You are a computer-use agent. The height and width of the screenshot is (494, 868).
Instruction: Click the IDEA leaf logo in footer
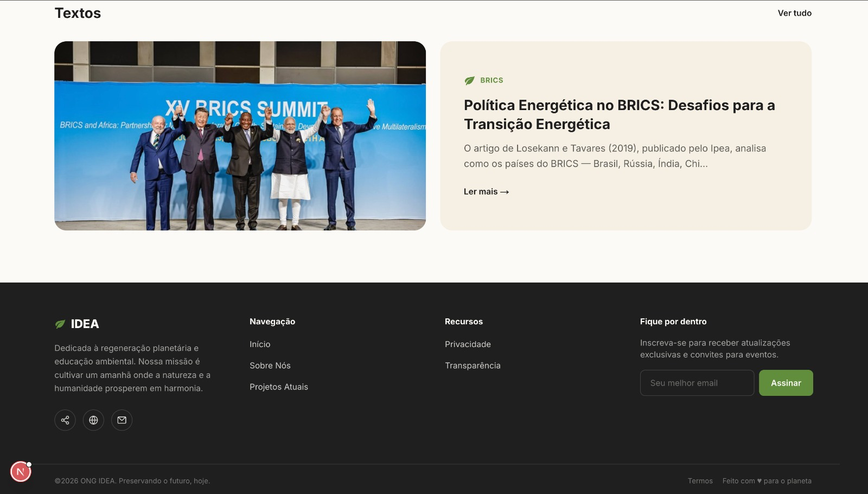[x=60, y=324]
